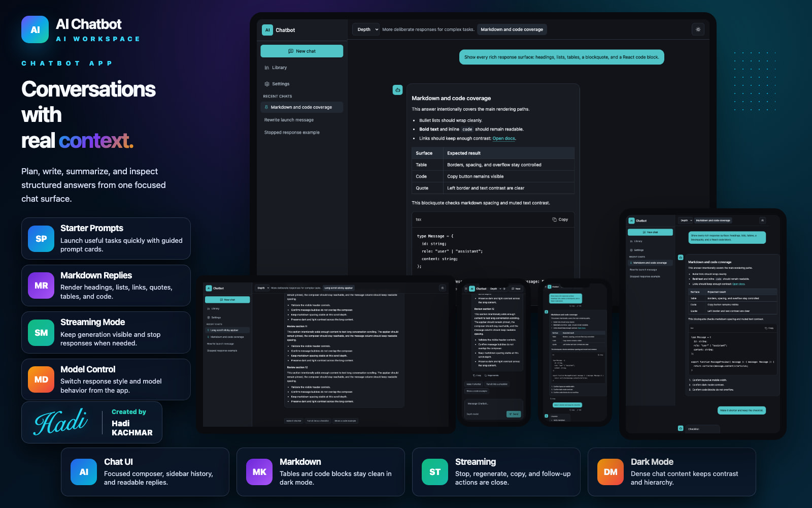Click the assistant bot avatar beside the large tablet reply
Screen dimensions: 812x508
click(x=397, y=89)
